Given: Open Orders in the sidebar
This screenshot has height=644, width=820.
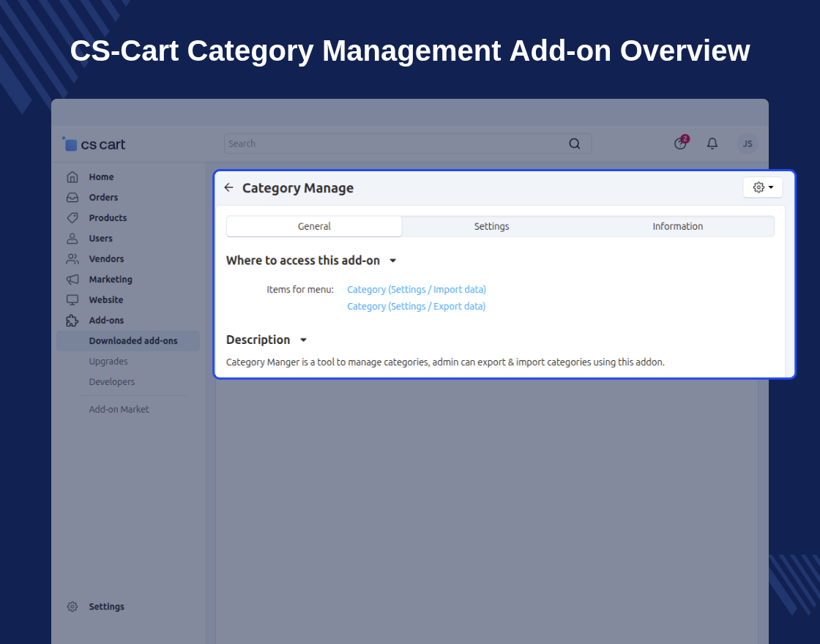Looking at the screenshot, I should pos(103,198).
